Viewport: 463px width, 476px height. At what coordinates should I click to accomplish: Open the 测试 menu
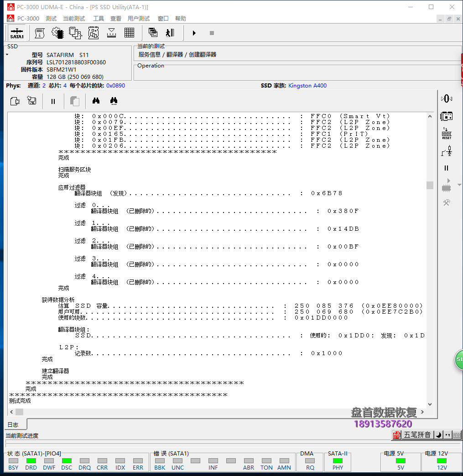click(51, 19)
